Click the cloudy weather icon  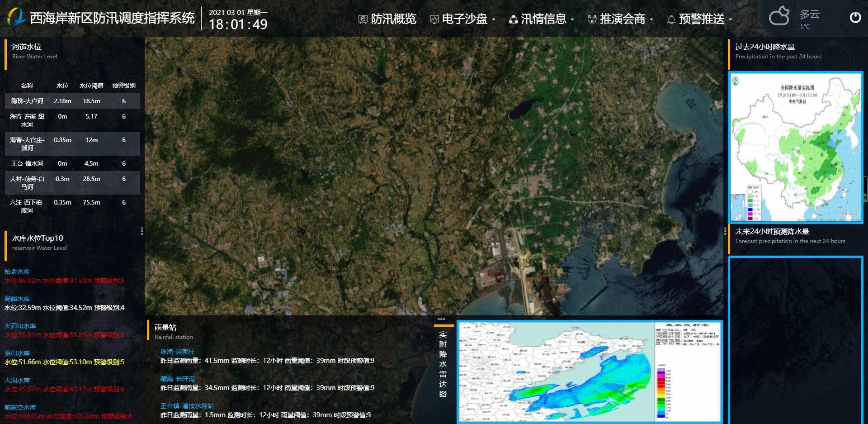coord(779,16)
